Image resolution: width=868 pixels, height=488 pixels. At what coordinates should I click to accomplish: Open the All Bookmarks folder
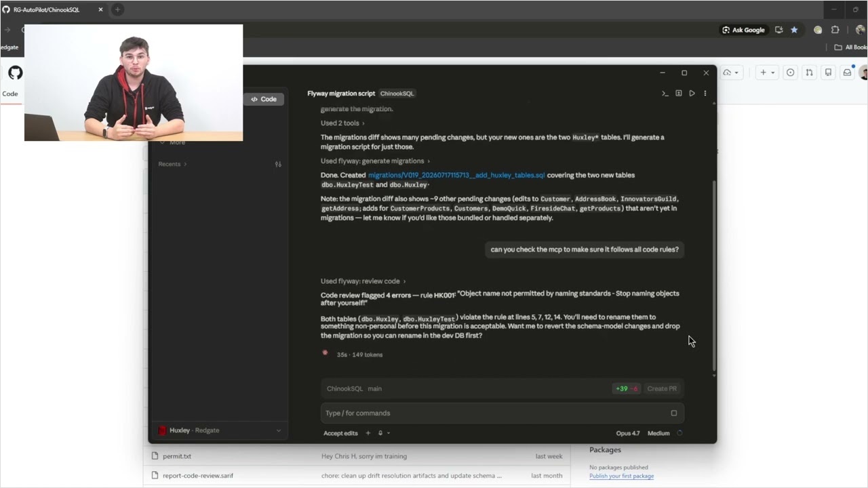tap(850, 47)
